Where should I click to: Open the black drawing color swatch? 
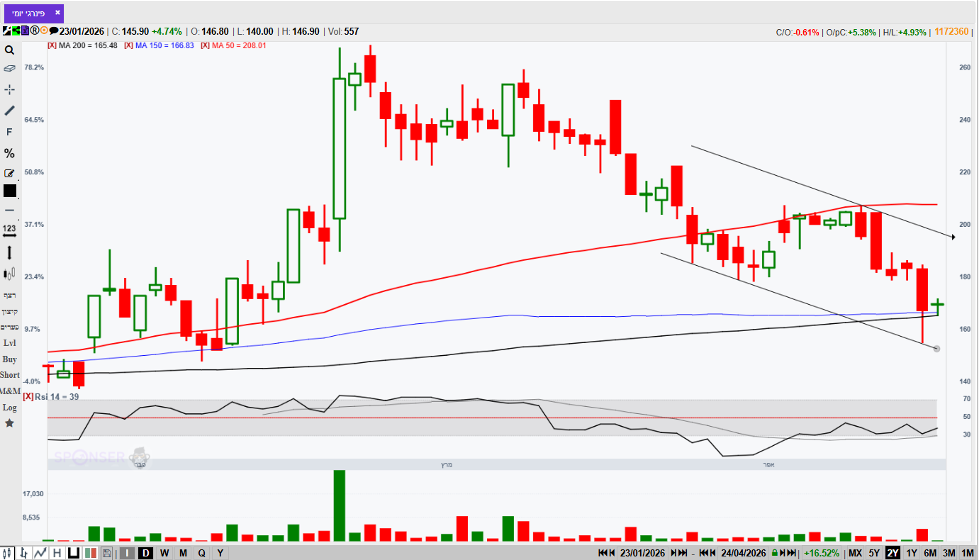(x=9, y=191)
